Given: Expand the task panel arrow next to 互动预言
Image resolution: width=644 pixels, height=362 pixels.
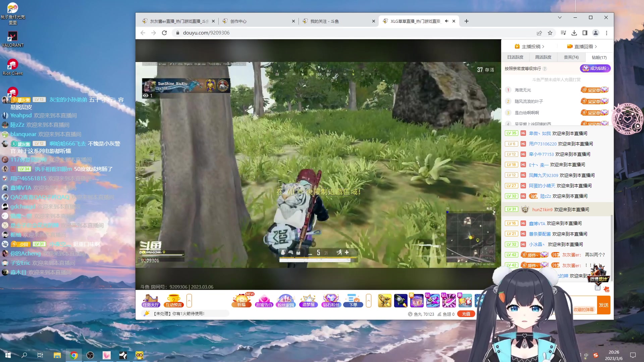Looking at the screenshot, I should coord(189,301).
